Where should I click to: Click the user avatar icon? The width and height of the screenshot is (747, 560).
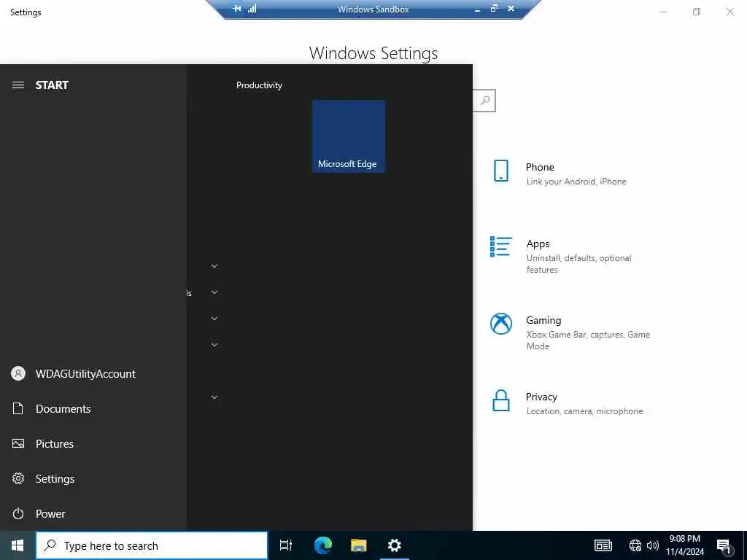(x=18, y=373)
